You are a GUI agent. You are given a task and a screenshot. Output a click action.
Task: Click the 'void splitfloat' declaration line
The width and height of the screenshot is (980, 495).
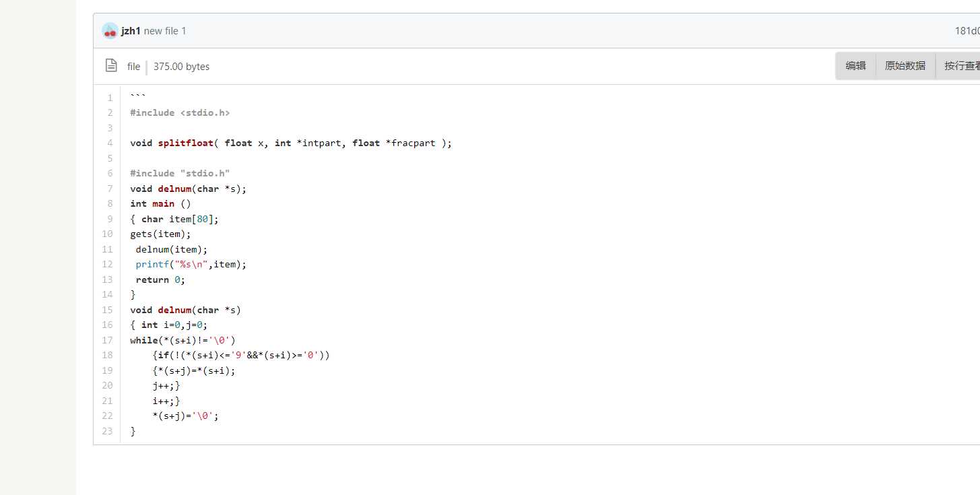291,143
